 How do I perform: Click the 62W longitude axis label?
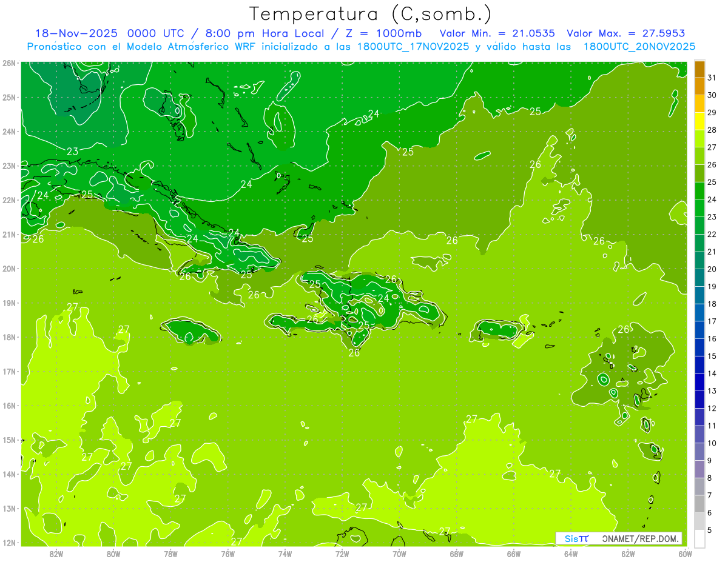tap(629, 554)
